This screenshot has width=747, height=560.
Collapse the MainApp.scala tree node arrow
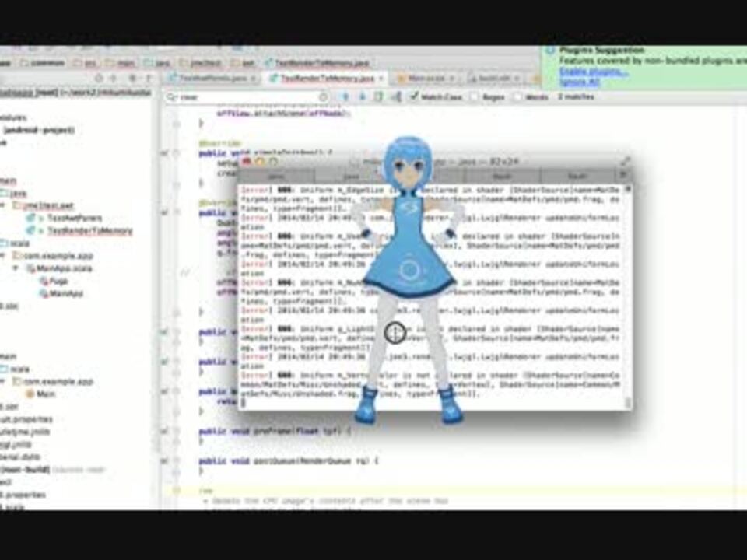pos(16,268)
